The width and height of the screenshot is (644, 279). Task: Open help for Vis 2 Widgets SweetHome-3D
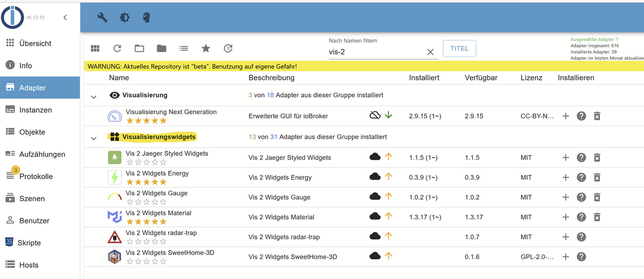pyautogui.click(x=581, y=256)
